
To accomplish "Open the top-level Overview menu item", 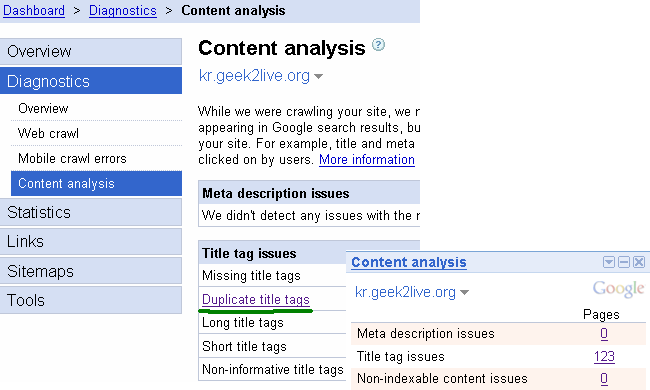I will point(91,51).
